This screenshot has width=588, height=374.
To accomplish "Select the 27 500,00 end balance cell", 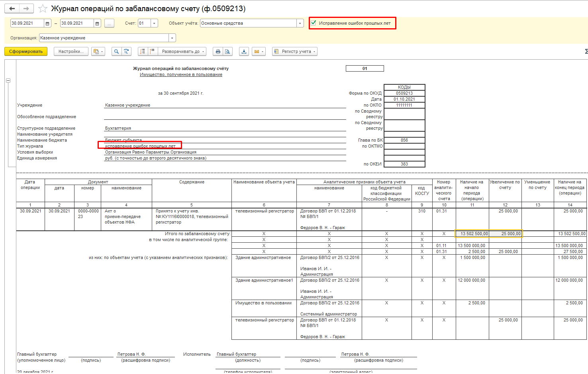I will coord(570,251).
